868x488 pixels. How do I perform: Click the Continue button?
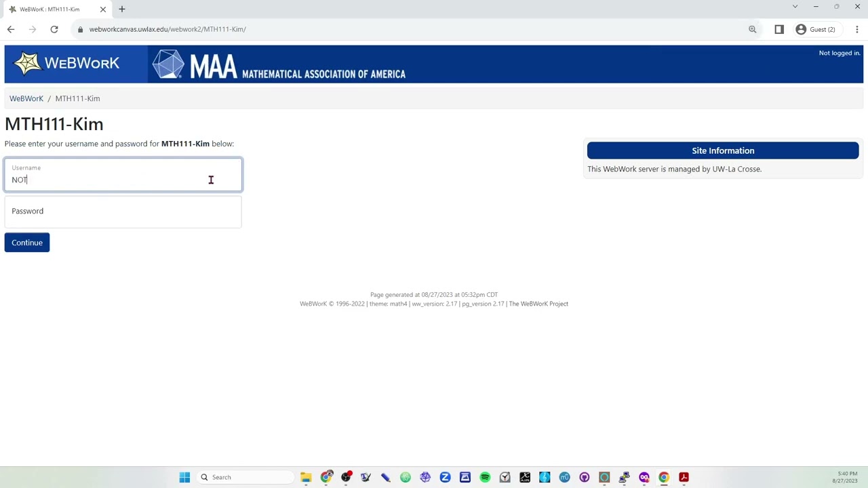pos(27,243)
